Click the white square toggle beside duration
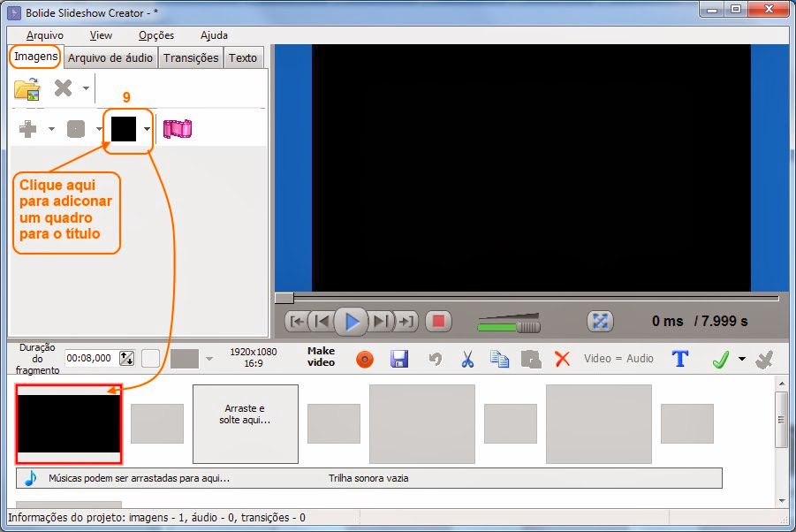Screen dimensions: 796x532 coord(150,359)
